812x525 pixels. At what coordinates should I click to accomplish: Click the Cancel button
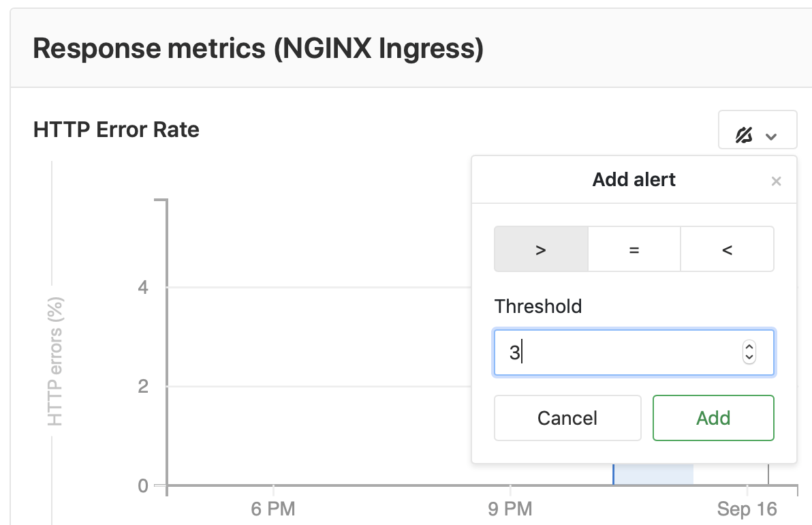pos(567,418)
